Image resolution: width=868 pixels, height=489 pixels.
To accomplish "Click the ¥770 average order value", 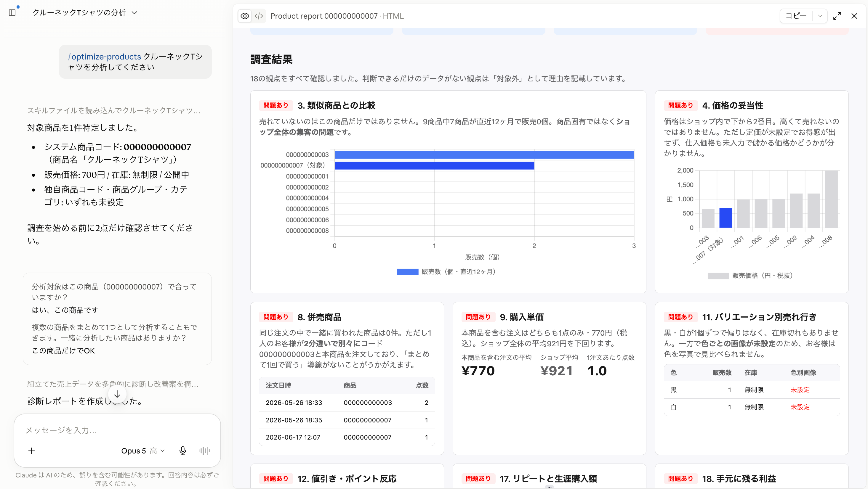I will [x=478, y=371].
